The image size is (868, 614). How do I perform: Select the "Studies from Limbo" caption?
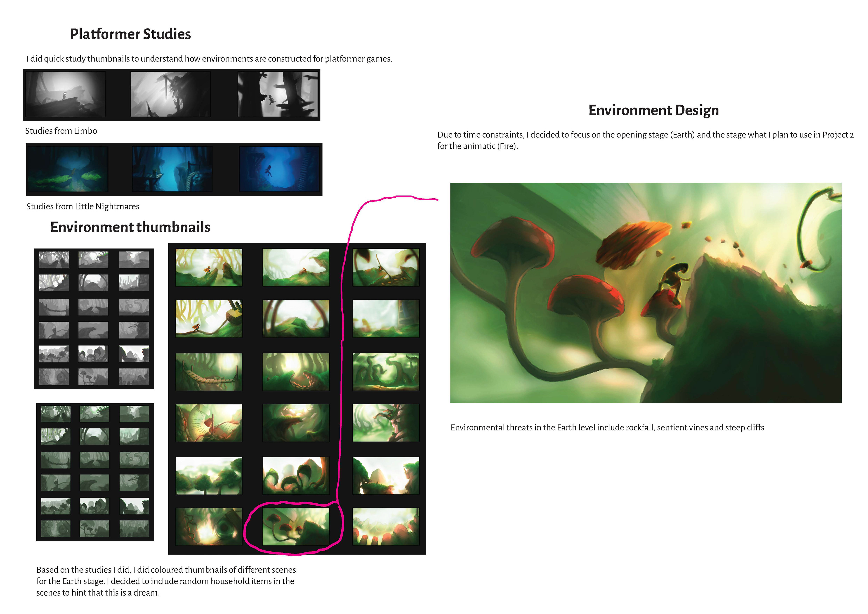pos(61,131)
